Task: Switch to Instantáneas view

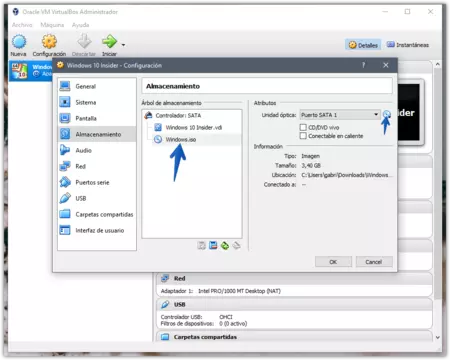Action: pyautogui.click(x=408, y=45)
